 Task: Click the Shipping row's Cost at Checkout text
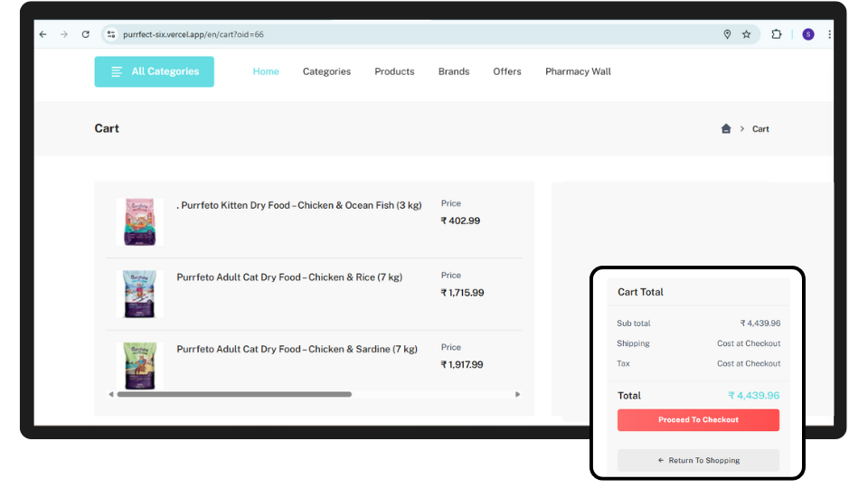749,343
